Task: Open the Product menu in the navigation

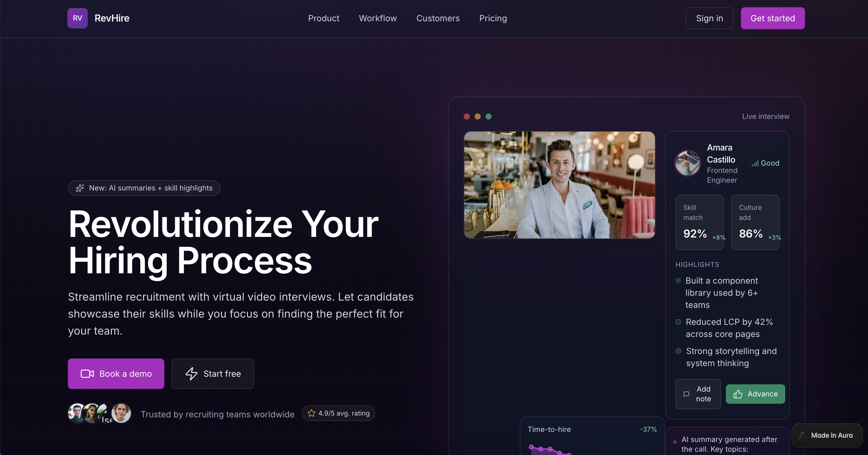Action: [323, 18]
